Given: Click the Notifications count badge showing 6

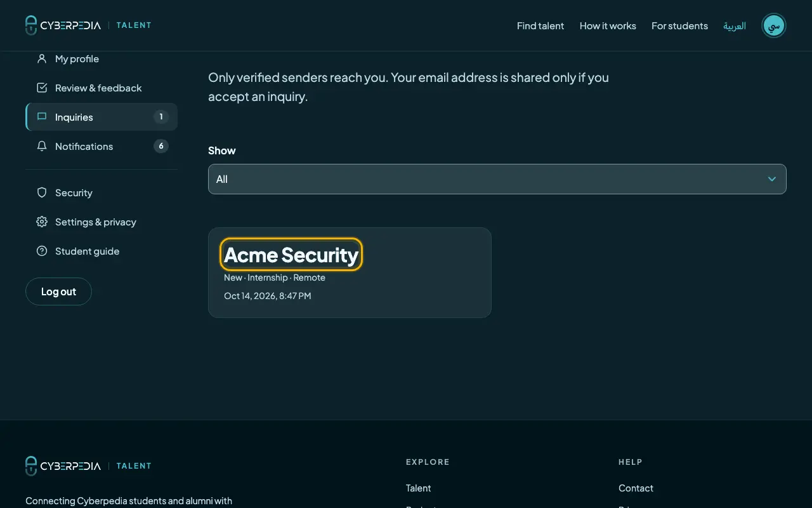Looking at the screenshot, I should (x=161, y=146).
